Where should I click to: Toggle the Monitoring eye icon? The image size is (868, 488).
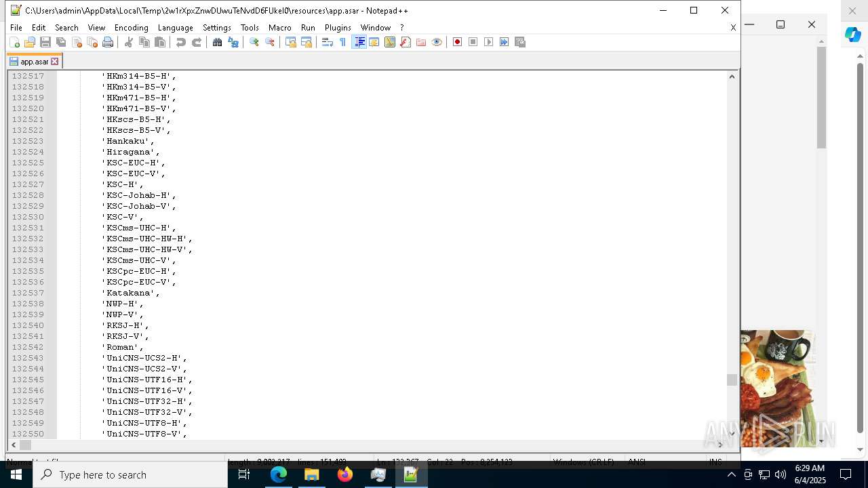click(x=437, y=42)
